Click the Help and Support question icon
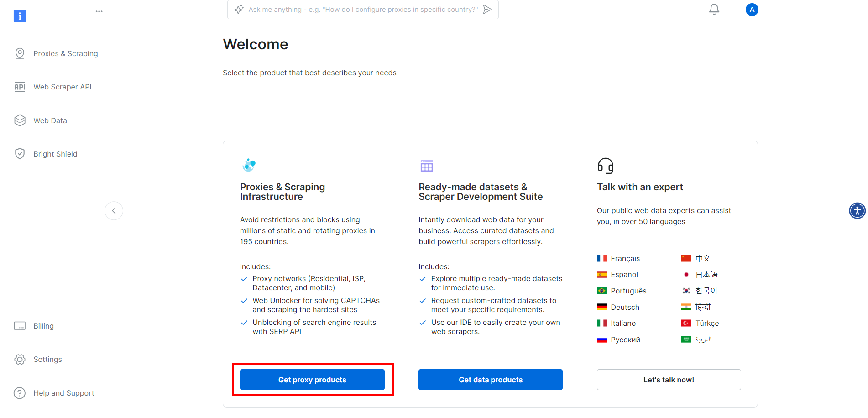The width and height of the screenshot is (868, 418). 20,393
